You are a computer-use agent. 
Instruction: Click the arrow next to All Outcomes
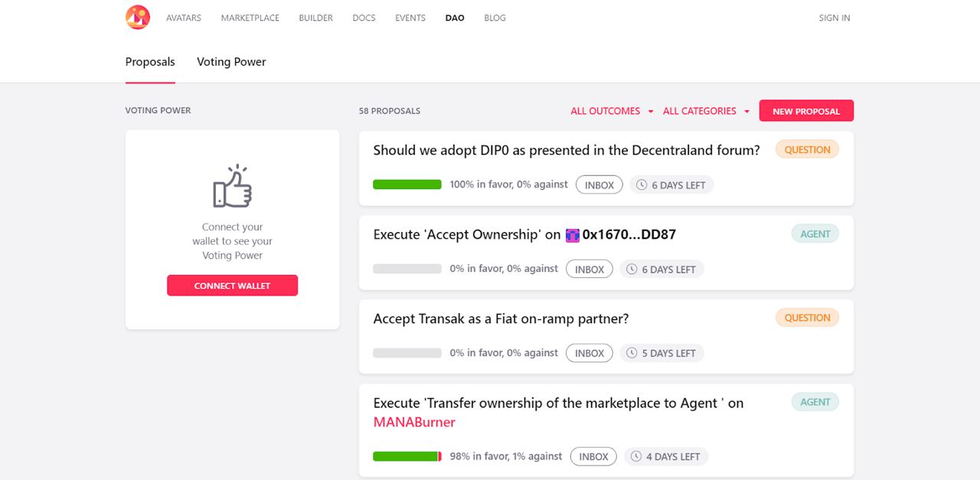651,112
